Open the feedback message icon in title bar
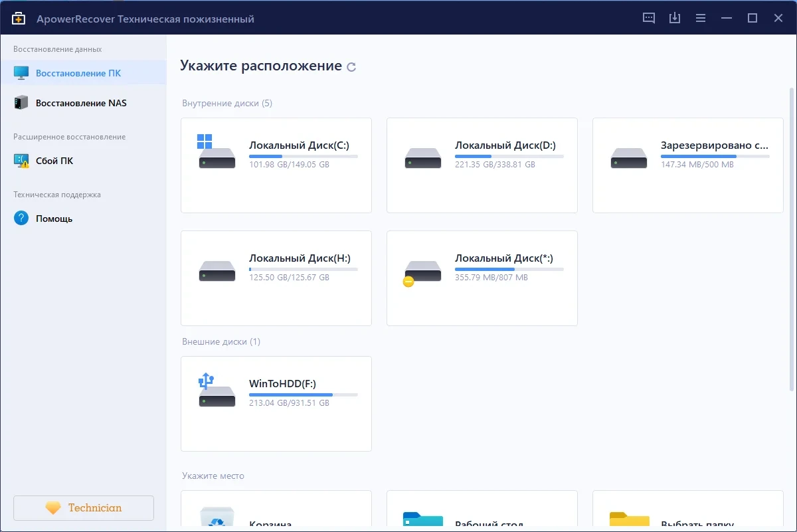This screenshot has width=797, height=532. 649,19
